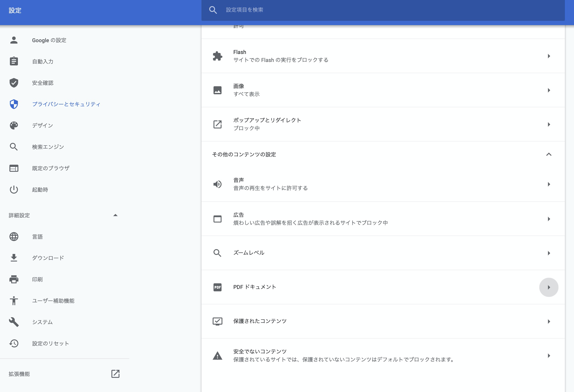Click the monitor check icon for 保護されたコンテンツ
This screenshot has width=574, height=392.
point(218,322)
